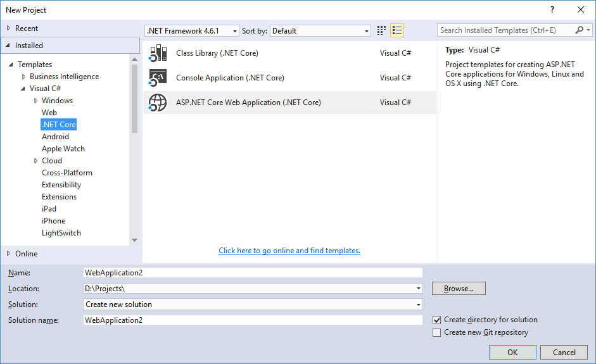Viewport: 596px width, 364px height.
Task: Select the Extensibility category
Action: 61,185
